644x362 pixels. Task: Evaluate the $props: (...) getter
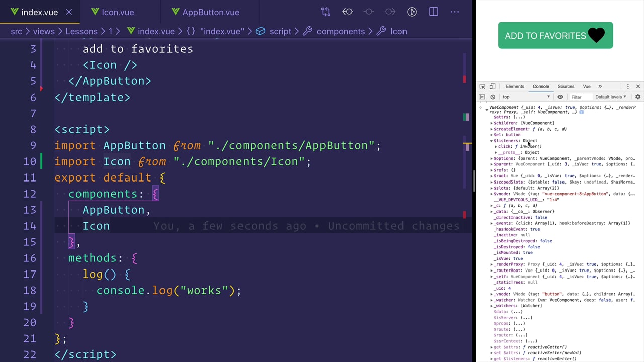coord(519,323)
